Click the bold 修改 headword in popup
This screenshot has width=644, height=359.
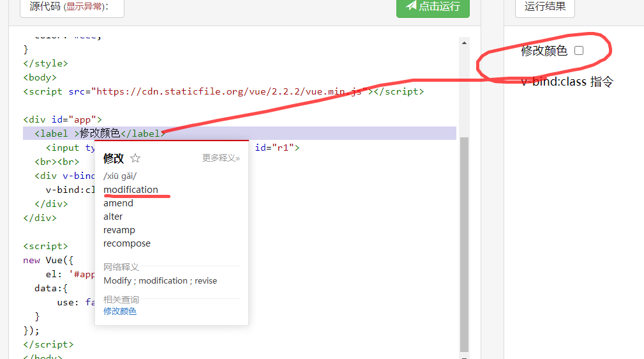point(114,158)
